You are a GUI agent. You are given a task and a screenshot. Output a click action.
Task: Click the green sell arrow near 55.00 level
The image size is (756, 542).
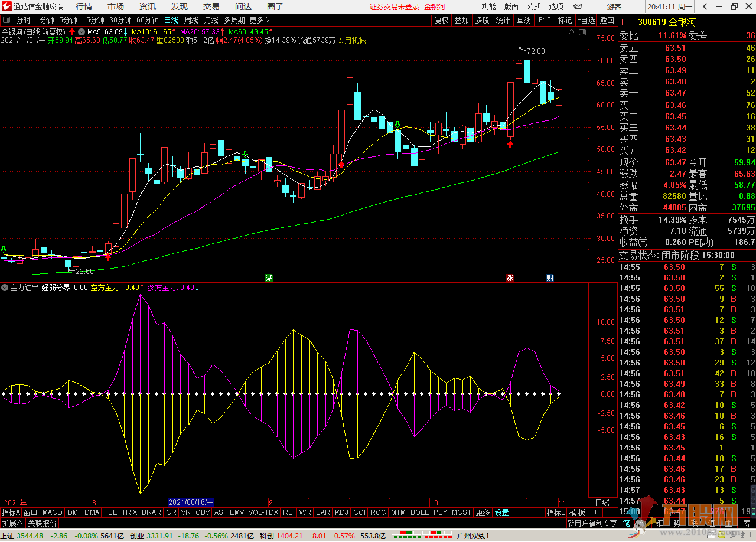coord(397,125)
